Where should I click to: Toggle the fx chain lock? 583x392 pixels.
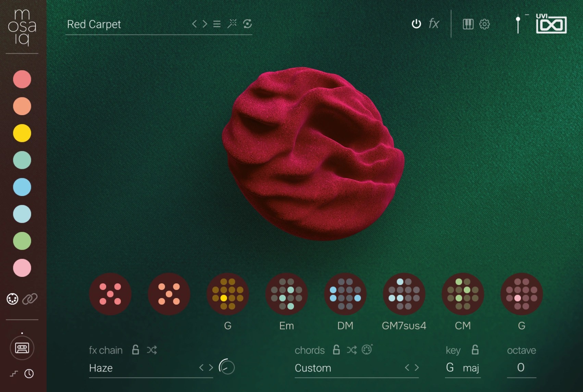click(x=136, y=350)
